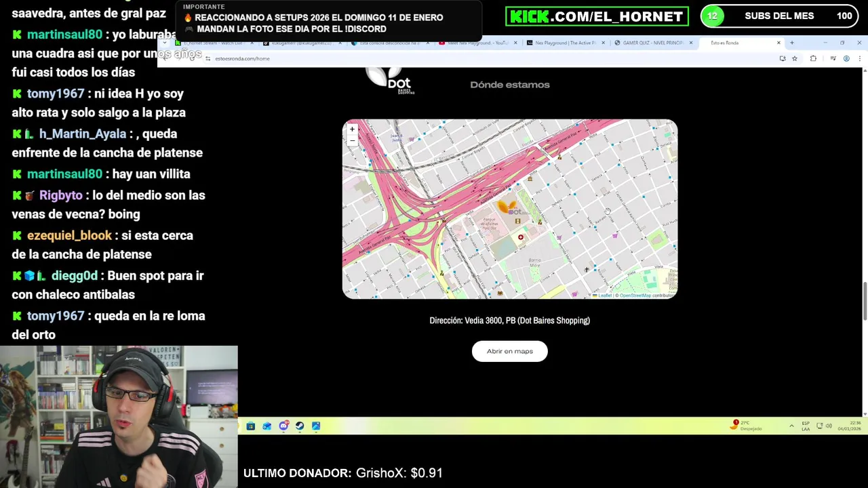
Task: Open volume control in system tray
Action: (x=829, y=426)
